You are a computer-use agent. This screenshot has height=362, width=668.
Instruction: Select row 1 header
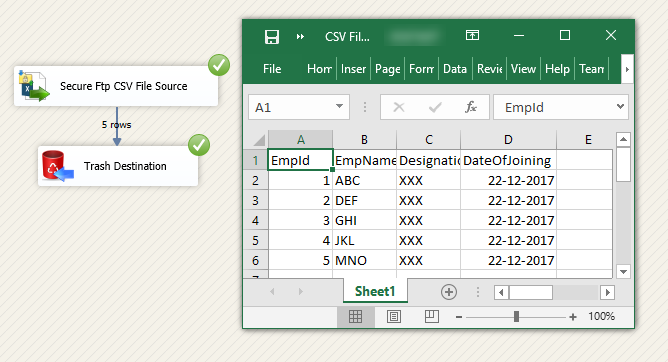pyautogui.click(x=256, y=161)
